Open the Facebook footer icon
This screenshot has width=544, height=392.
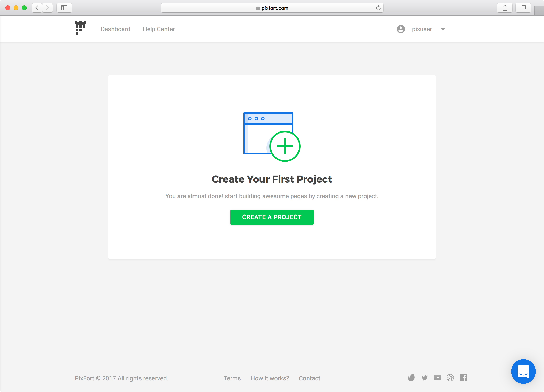point(463,378)
